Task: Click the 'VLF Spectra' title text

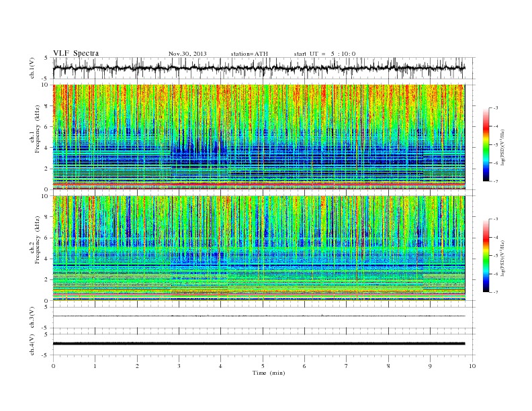Action: (x=76, y=53)
